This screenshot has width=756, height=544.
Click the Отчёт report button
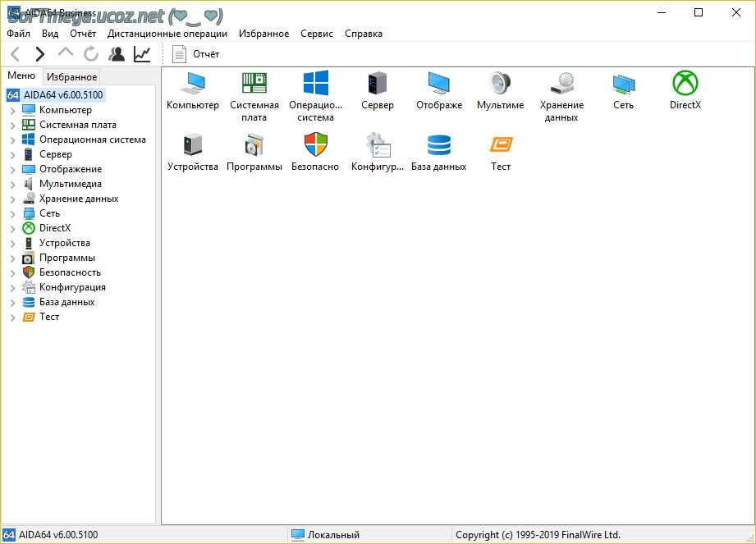197,54
